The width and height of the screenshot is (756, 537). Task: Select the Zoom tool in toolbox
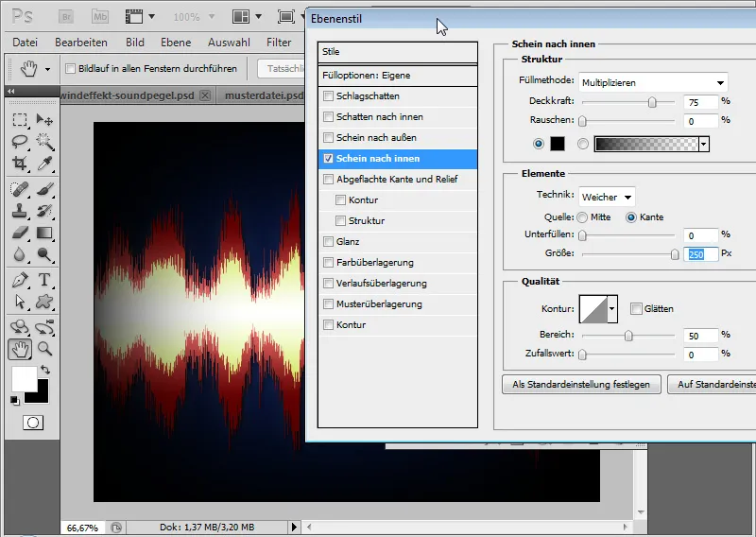(x=44, y=349)
